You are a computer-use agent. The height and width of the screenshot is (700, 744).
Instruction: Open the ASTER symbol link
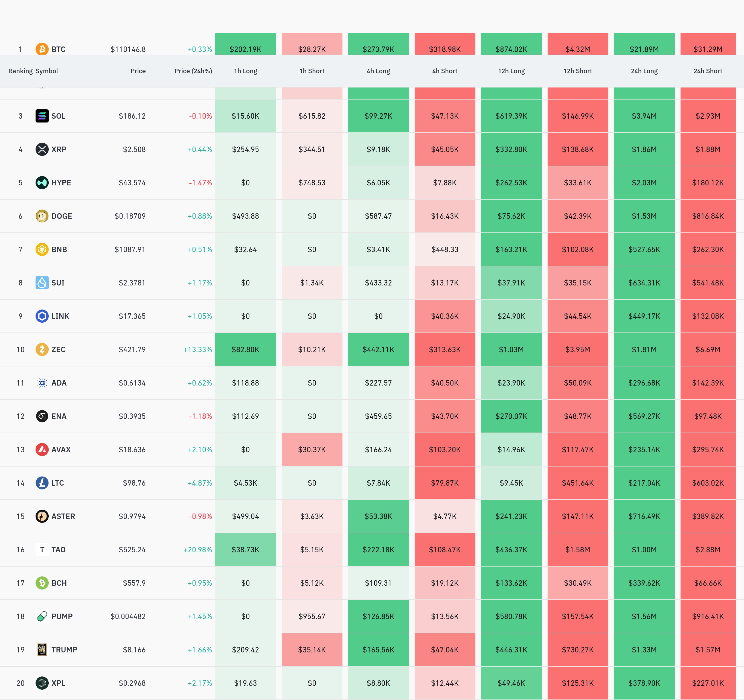(x=63, y=516)
